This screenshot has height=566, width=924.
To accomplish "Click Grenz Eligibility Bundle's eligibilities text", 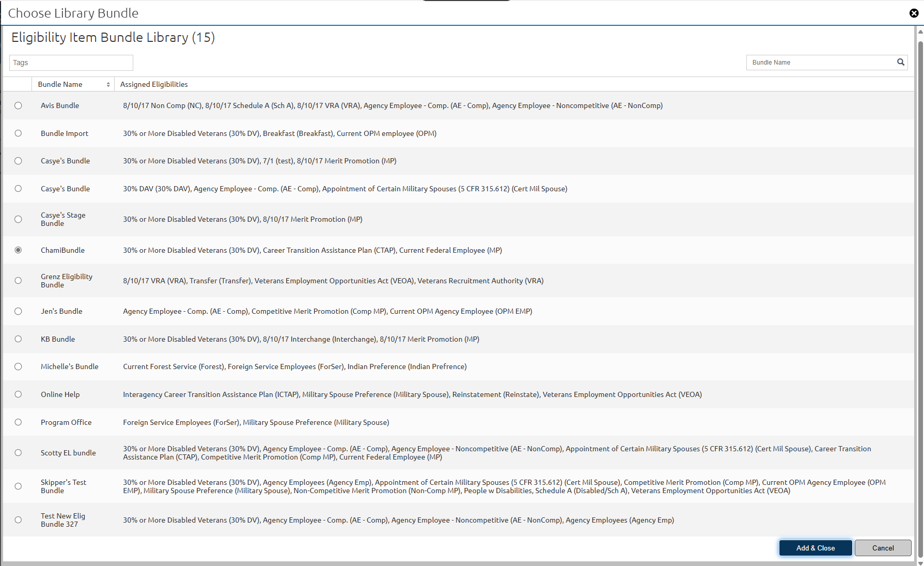I will [x=333, y=281].
